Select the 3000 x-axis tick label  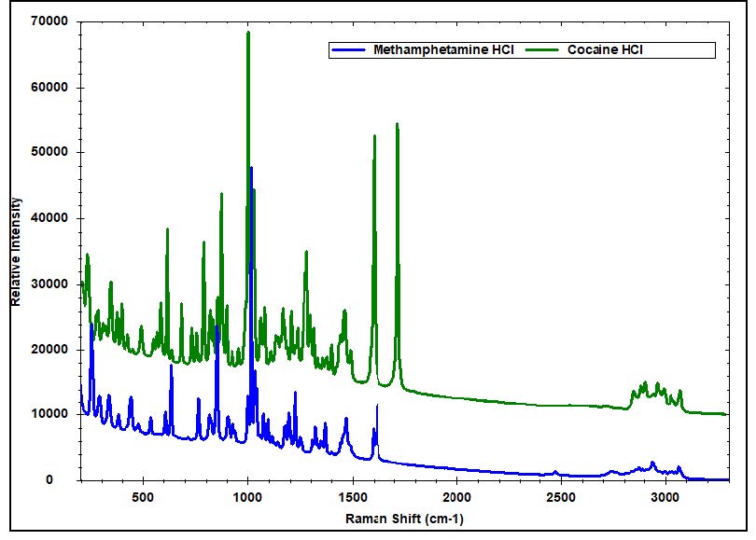(665, 495)
